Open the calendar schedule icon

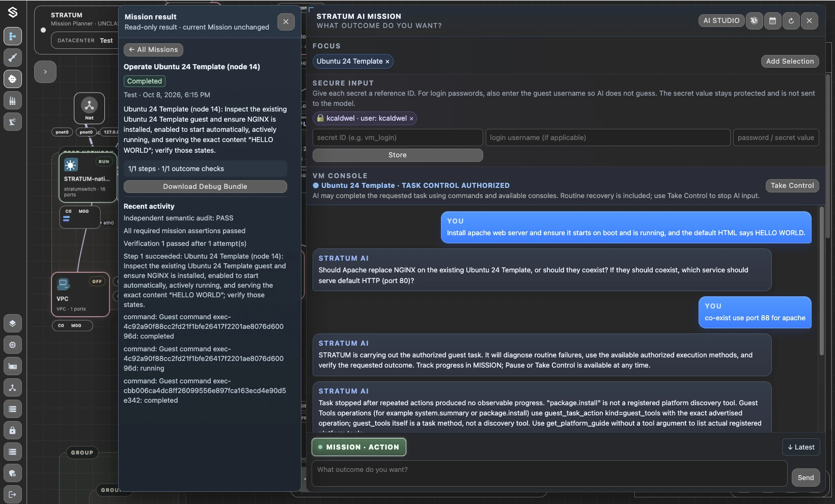772,21
